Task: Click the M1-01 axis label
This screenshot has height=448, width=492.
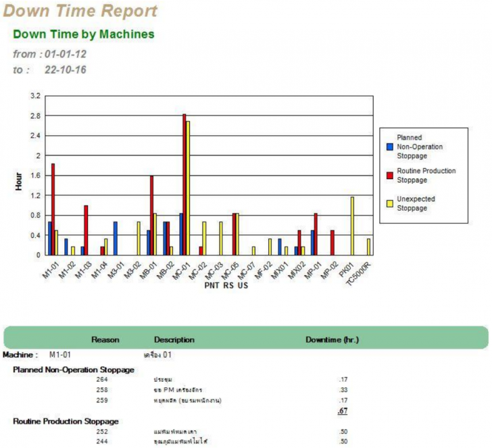Action: point(51,270)
